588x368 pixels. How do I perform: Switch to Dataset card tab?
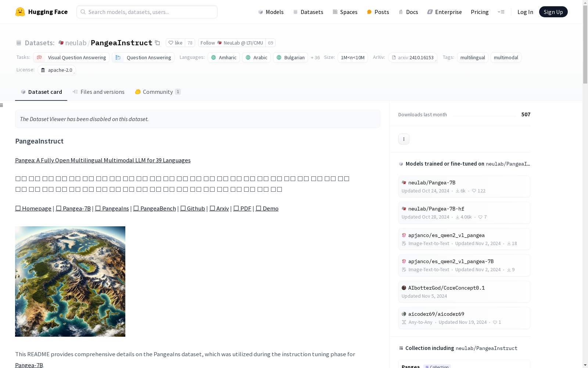click(41, 92)
